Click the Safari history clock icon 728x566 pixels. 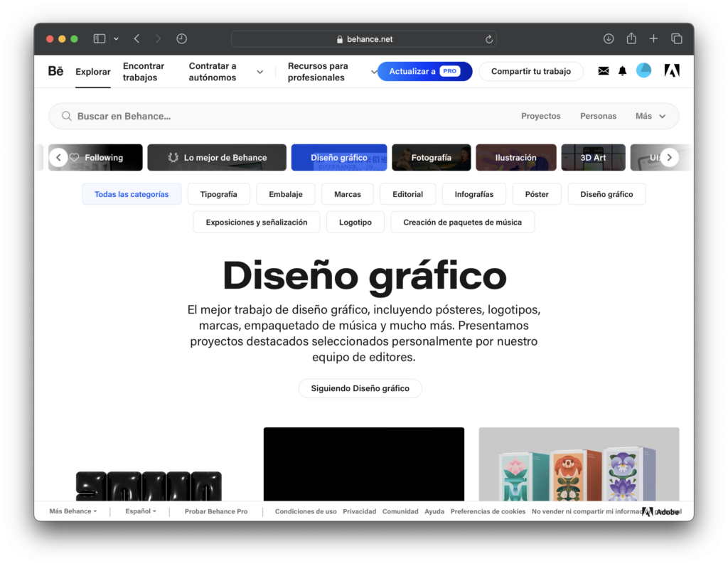tap(181, 38)
